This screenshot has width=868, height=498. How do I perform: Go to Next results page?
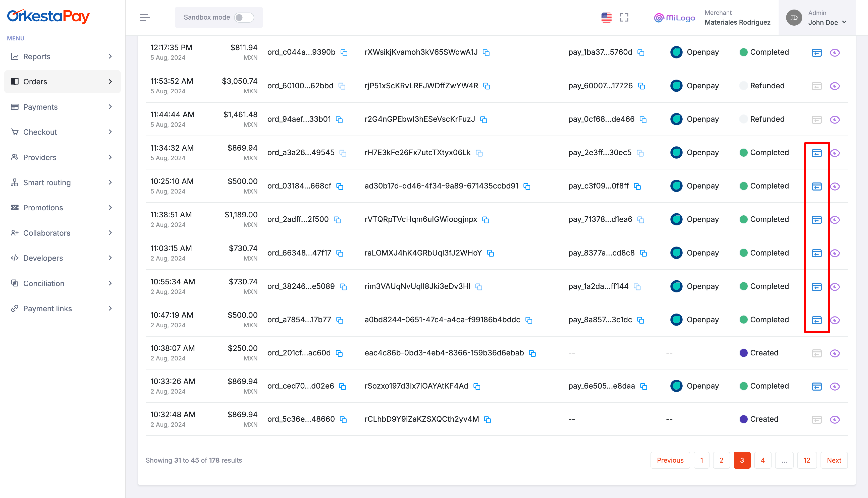pos(834,460)
